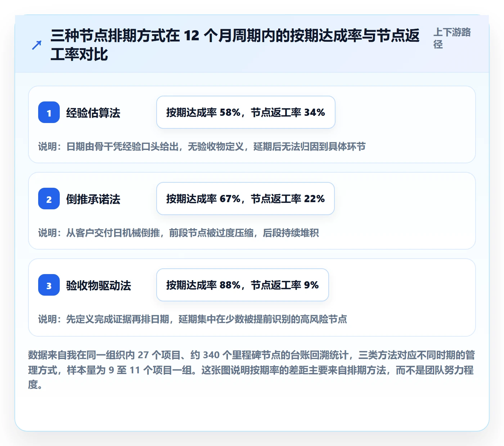The width and height of the screenshot is (504, 446).
Task: Click the card title about 三种节点排期方式
Action: tap(235, 45)
